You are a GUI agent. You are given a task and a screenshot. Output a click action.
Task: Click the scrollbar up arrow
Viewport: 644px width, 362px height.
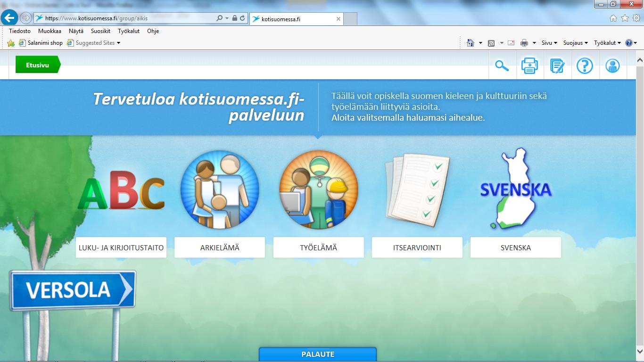click(640, 60)
